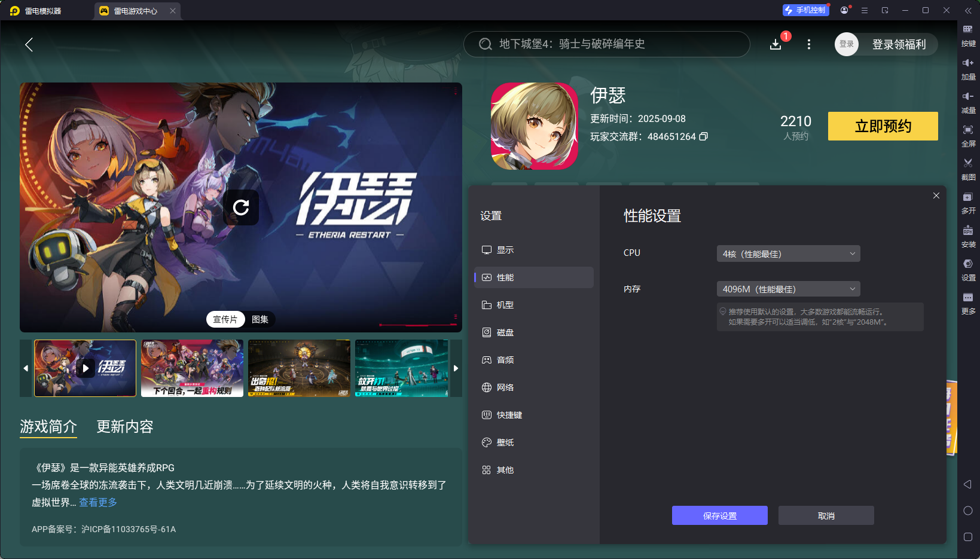Click the 加量 volume up icon

(968, 69)
